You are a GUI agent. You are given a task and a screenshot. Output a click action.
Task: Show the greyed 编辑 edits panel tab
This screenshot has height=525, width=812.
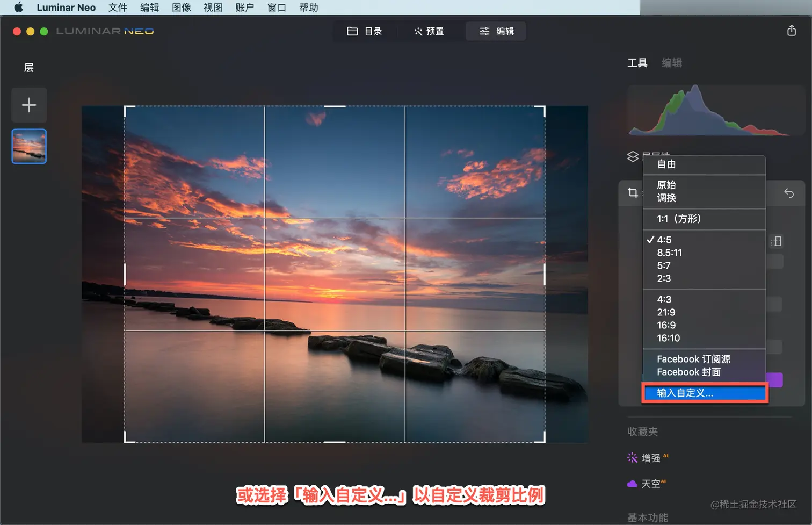672,63
